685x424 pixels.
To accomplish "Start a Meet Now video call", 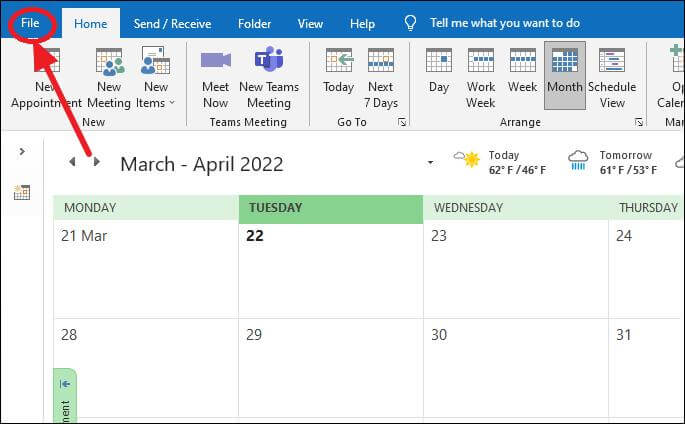I will 215,78.
